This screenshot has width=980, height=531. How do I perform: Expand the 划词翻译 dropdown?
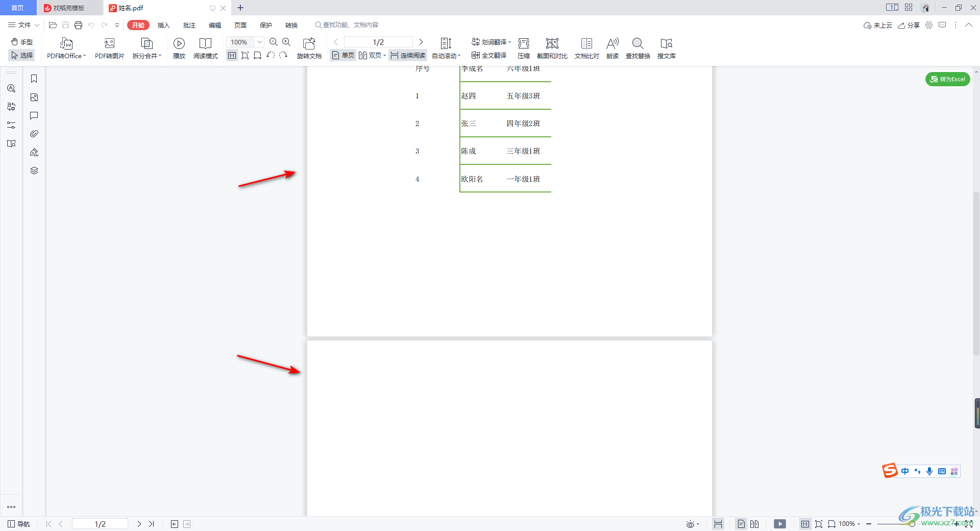[509, 42]
